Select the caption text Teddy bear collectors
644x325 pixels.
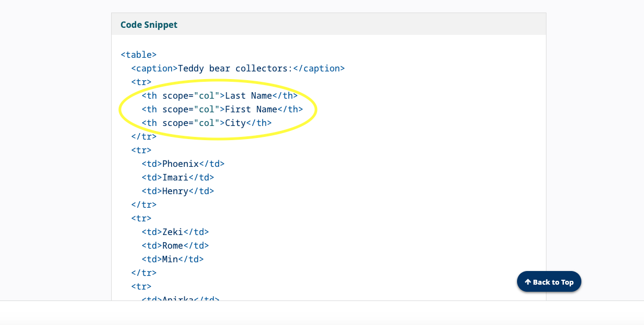click(x=237, y=68)
